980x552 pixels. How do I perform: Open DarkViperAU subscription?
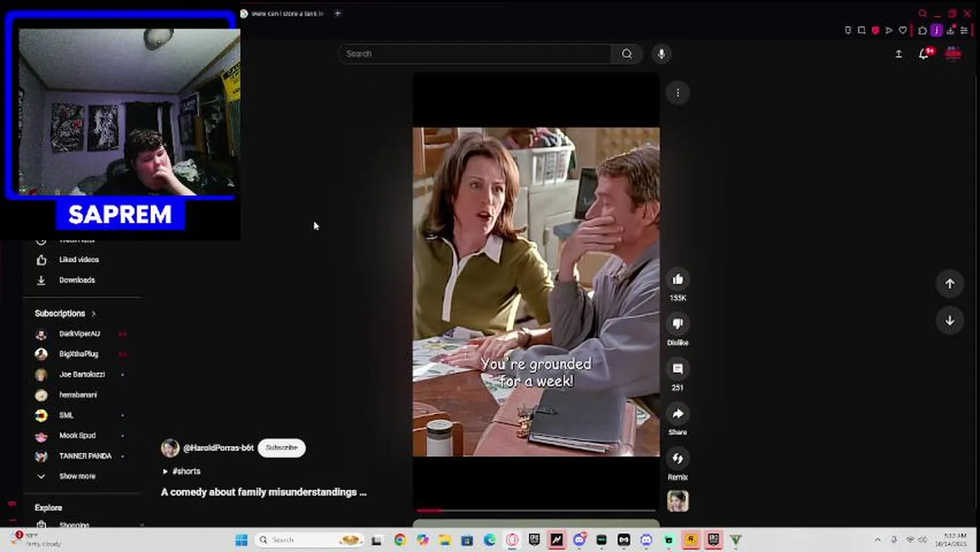point(80,334)
